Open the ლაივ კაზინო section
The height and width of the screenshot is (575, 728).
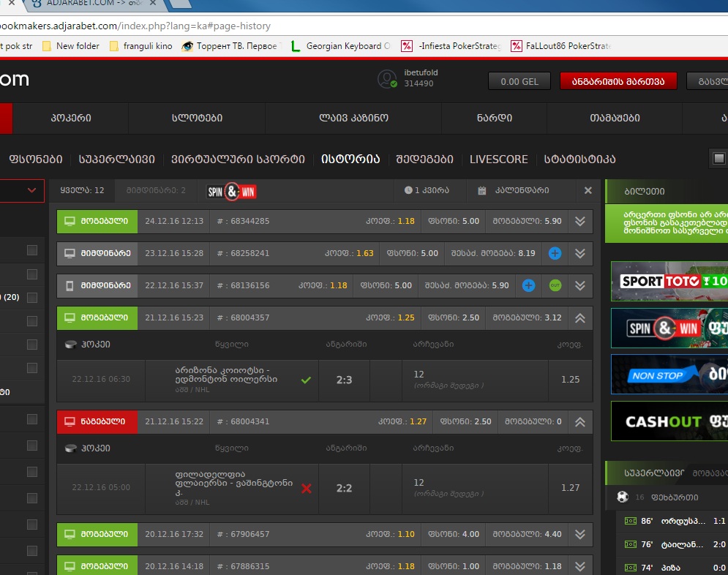tap(353, 119)
